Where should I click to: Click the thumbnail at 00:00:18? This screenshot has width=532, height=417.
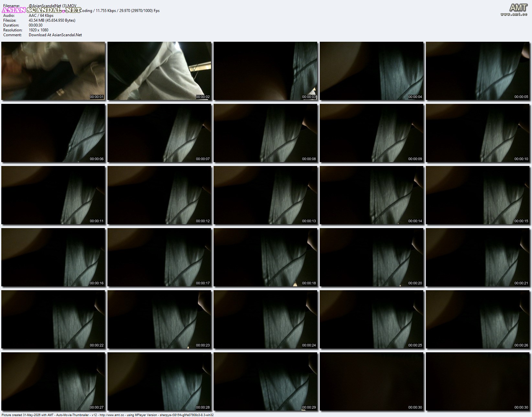coord(265,257)
